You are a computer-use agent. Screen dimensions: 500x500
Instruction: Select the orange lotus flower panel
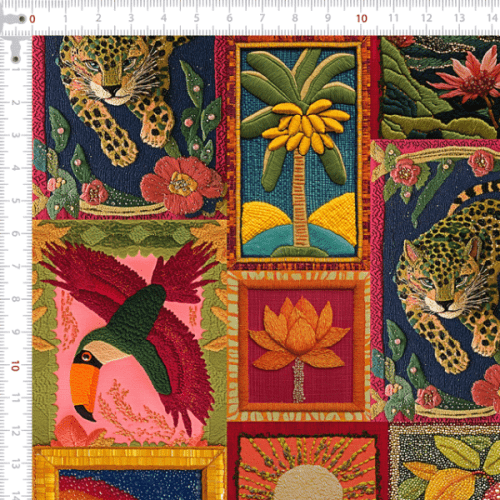[x=299, y=346]
